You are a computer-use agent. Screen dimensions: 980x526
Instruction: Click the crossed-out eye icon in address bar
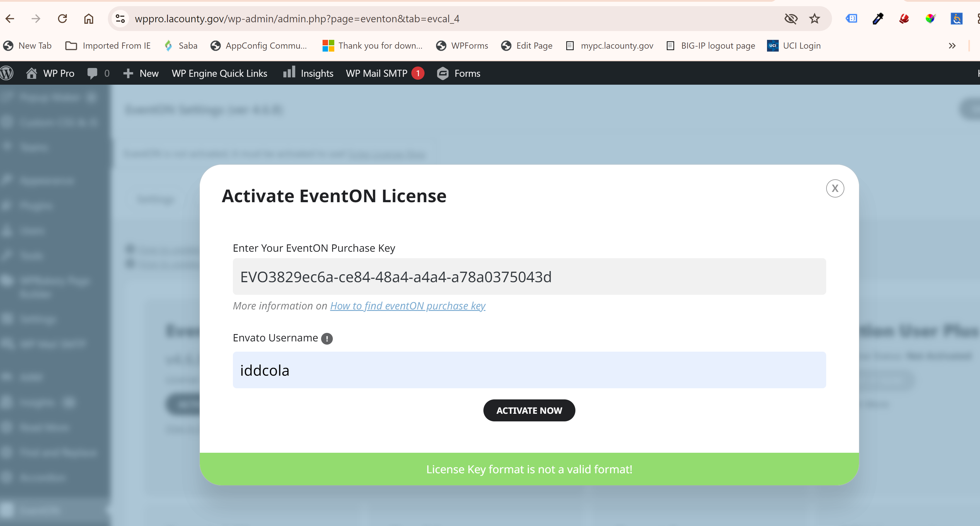[x=791, y=19]
